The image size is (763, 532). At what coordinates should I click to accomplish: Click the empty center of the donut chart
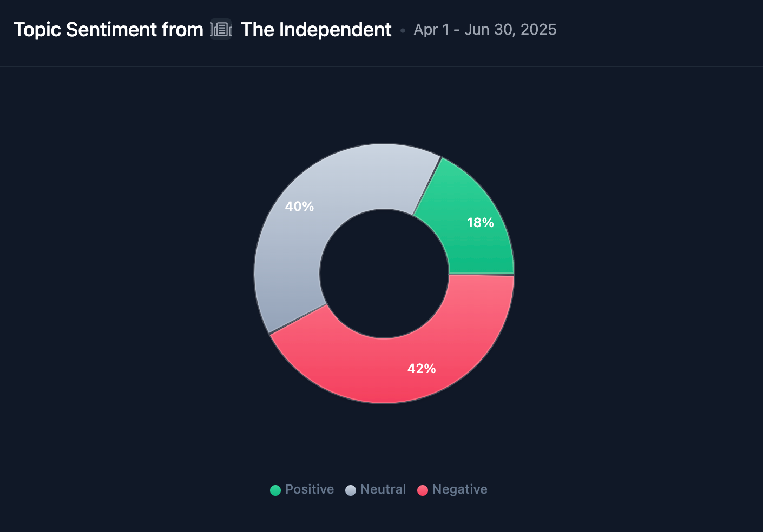384,274
